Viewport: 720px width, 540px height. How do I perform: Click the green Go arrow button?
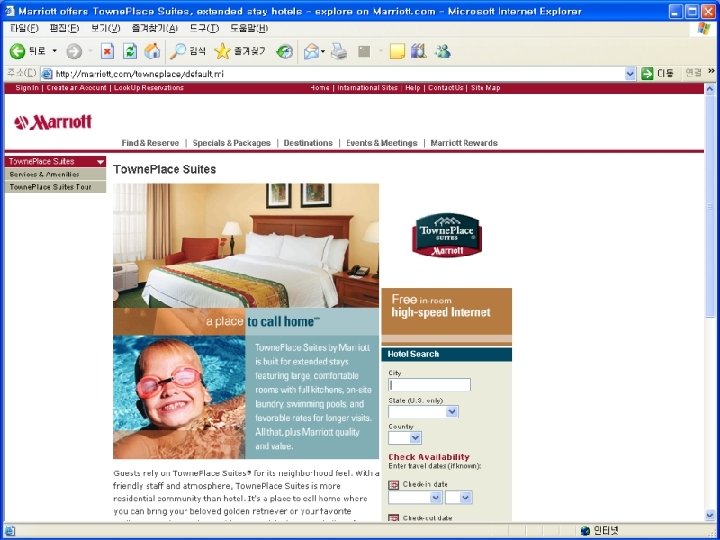[647, 73]
